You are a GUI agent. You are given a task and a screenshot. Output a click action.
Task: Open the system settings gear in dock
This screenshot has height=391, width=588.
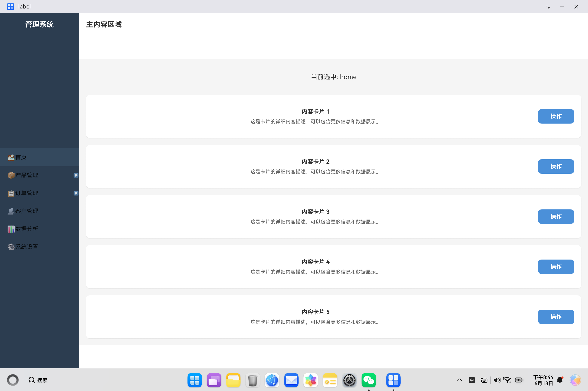pyautogui.click(x=349, y=380)
